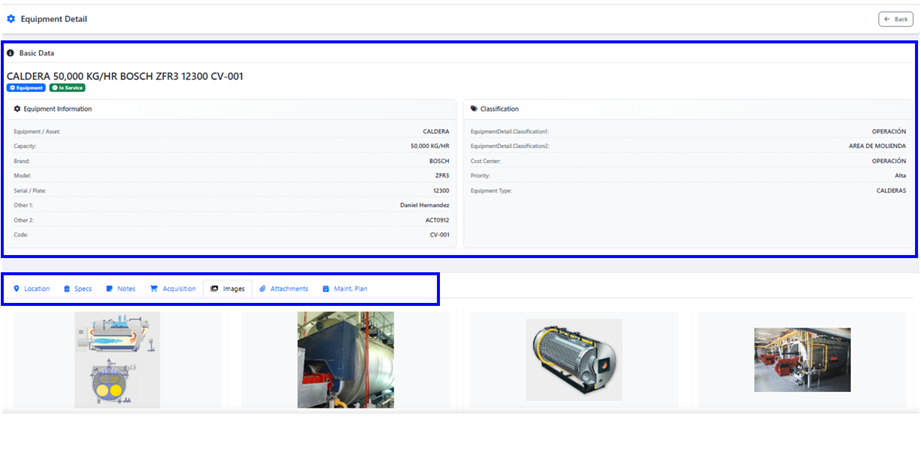Click the Equipment Type value CALDERAS
This screenshot has width=921, height=454.
coord(891,191)
